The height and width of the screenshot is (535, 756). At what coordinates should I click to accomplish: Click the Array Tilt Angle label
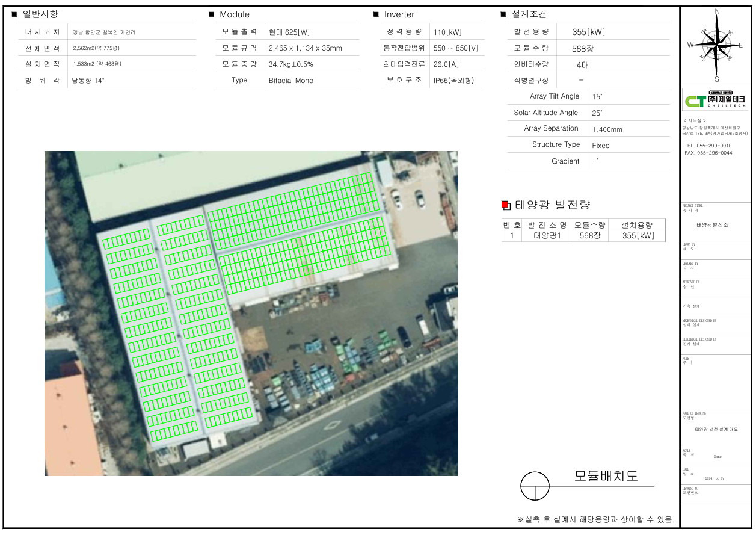[554, 96]
